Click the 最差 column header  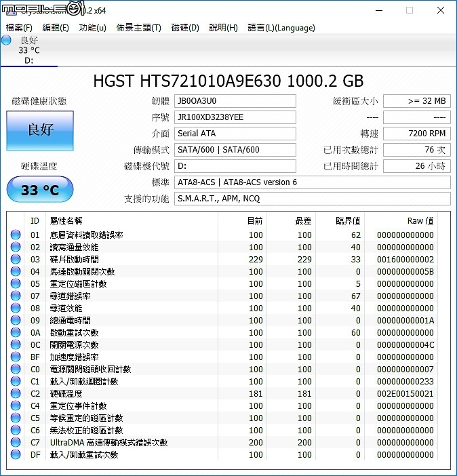pos(291,220)
